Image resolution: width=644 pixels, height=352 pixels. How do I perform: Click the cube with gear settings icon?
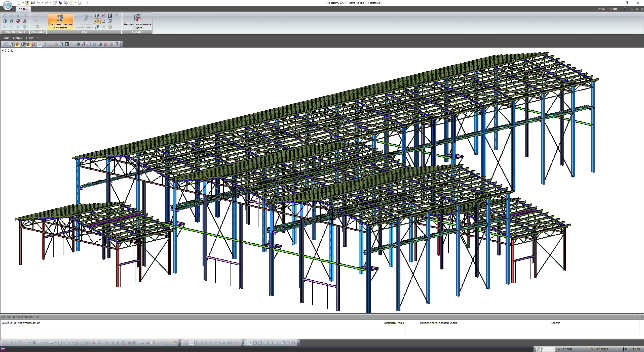[110, 21]
